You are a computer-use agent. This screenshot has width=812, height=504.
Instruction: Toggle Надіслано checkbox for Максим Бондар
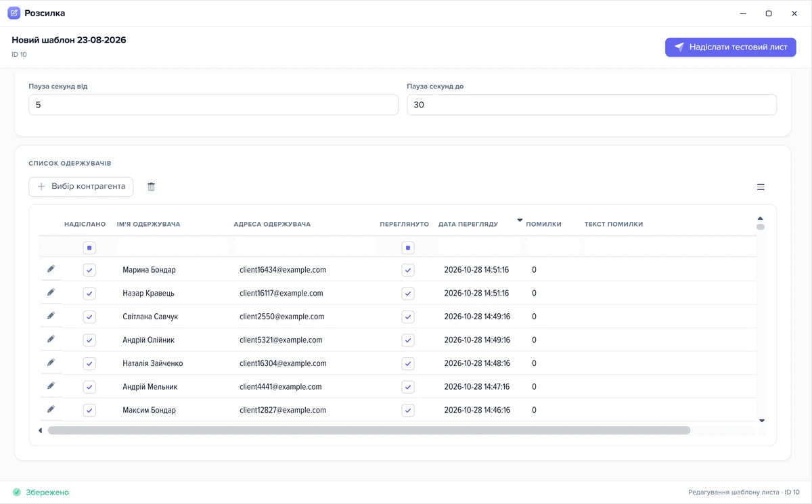[89, 411]
